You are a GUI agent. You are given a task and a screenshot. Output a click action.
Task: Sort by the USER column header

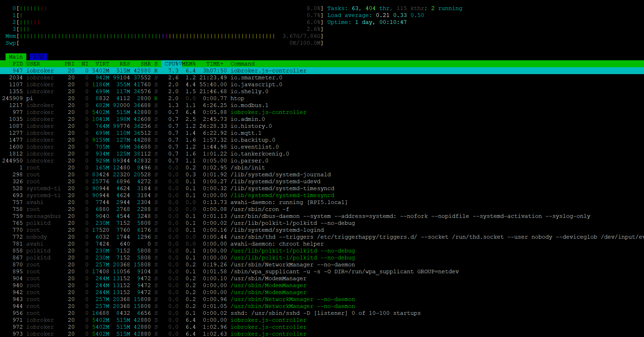click(x=33, y=64)
